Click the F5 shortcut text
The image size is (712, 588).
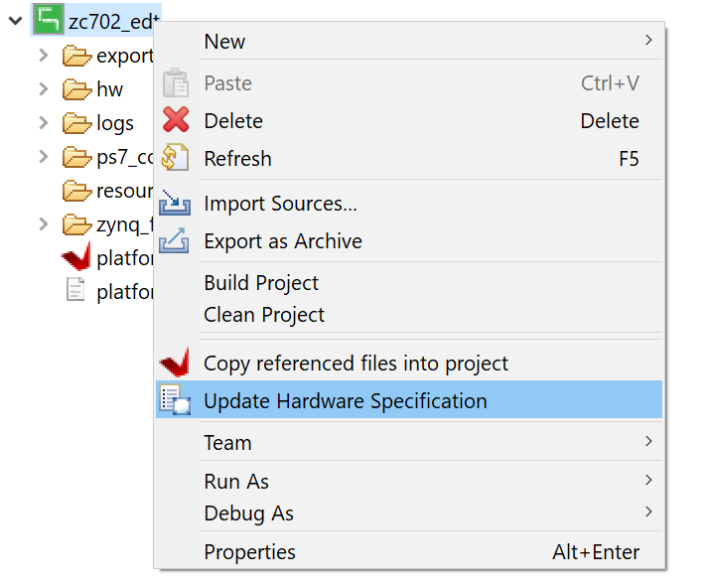tap(629, 159)
